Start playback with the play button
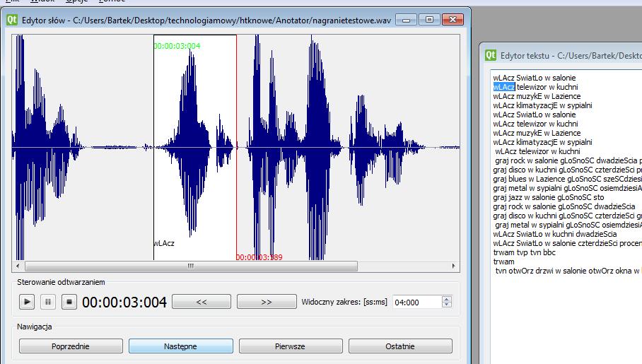 [x=27, y=303]
